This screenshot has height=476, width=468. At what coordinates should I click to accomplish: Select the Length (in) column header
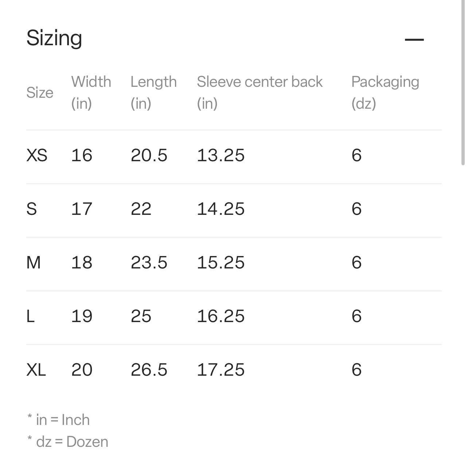coord(153,92)
